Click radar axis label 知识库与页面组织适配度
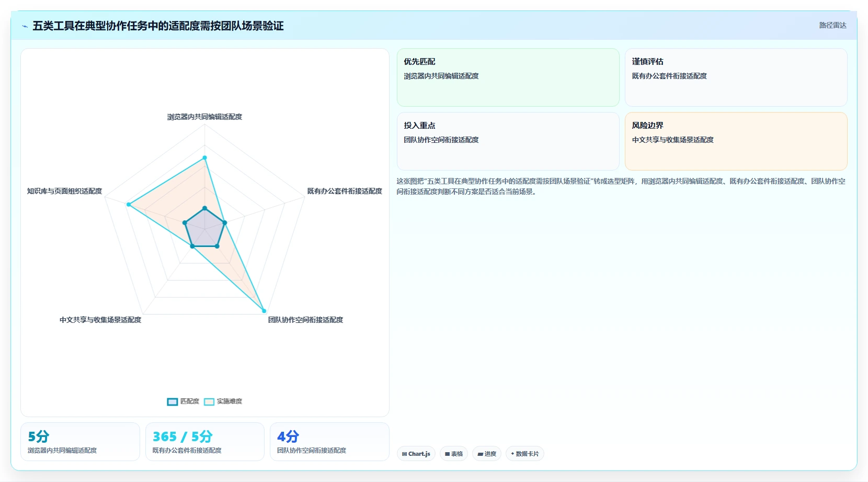 [x=64, y=191]
